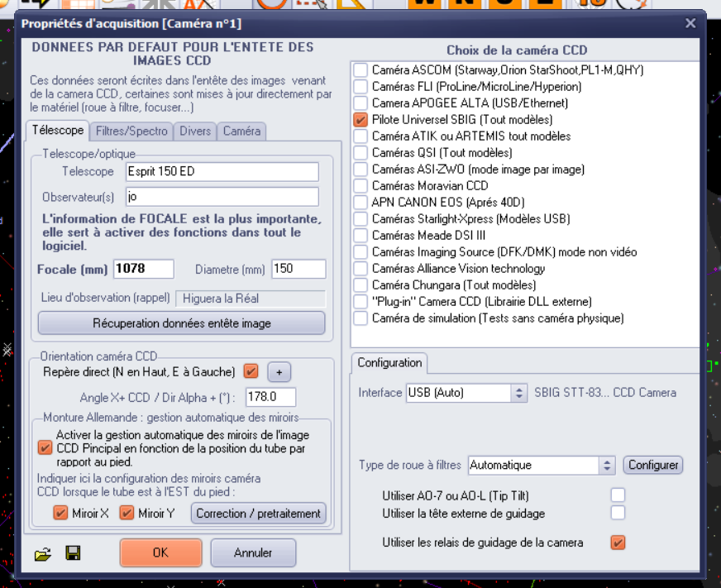
Task: Close the Propriétés d'acquisition dialog
Action: (x=690, y=24)
